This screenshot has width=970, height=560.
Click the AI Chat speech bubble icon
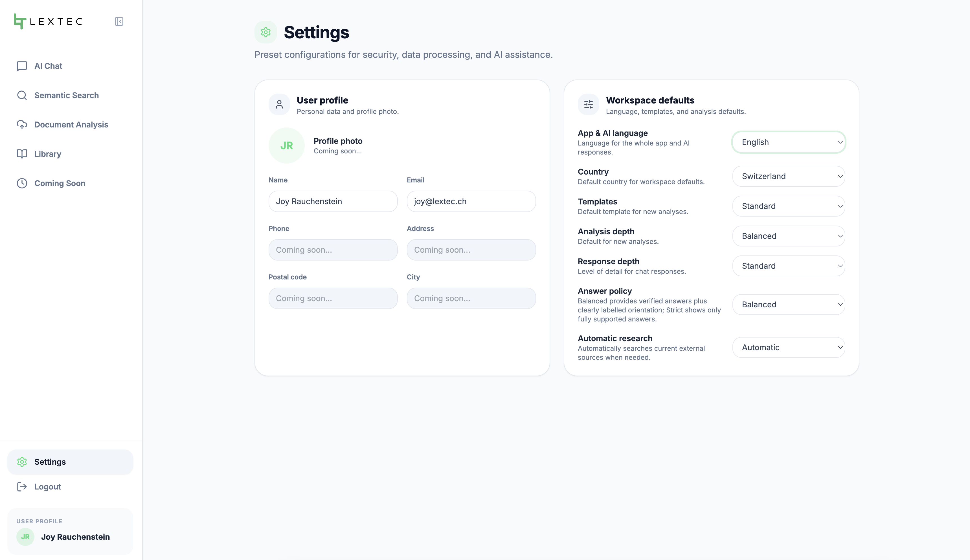coord(22,66)
